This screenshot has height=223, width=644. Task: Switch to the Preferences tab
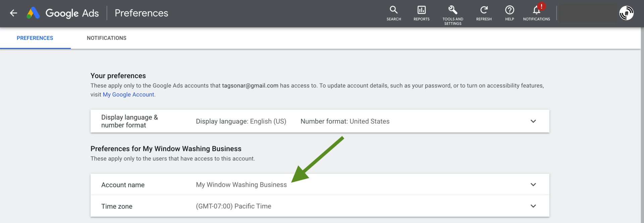[35, 38]
